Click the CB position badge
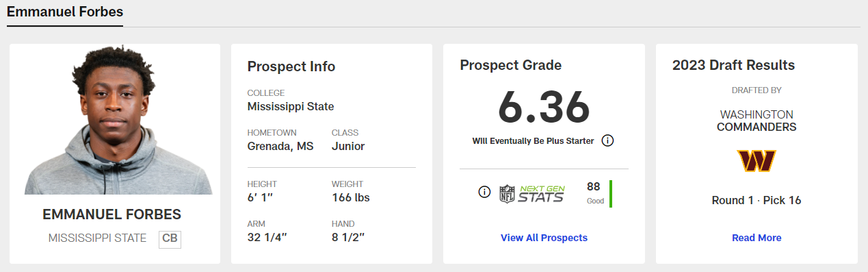This screenshot has width=868, height=272. coord(170,238)
